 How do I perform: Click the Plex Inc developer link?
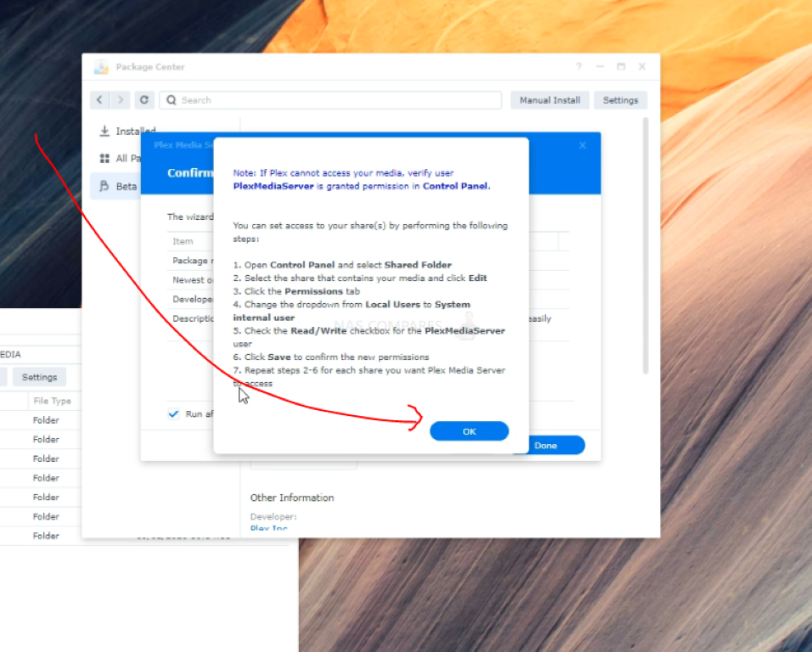point(268,528)
